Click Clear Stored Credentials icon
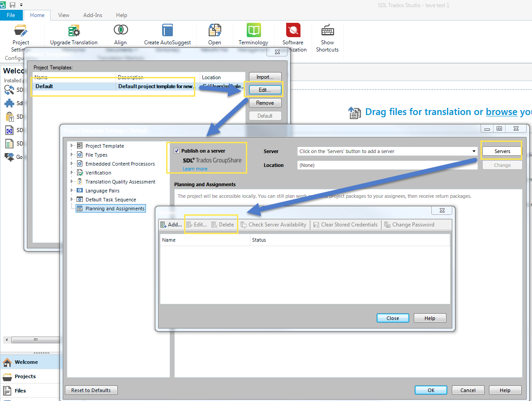Viewport: 532px width, 401px height. (316, 224)
